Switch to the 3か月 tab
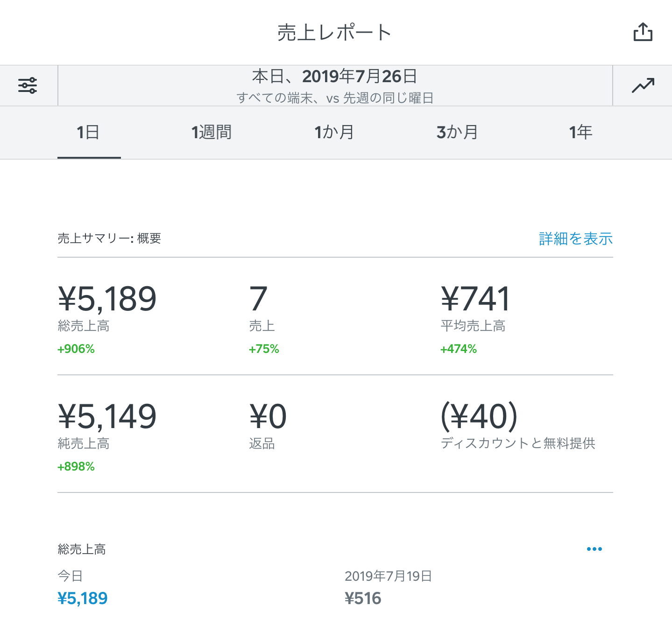 pos(457,132)
